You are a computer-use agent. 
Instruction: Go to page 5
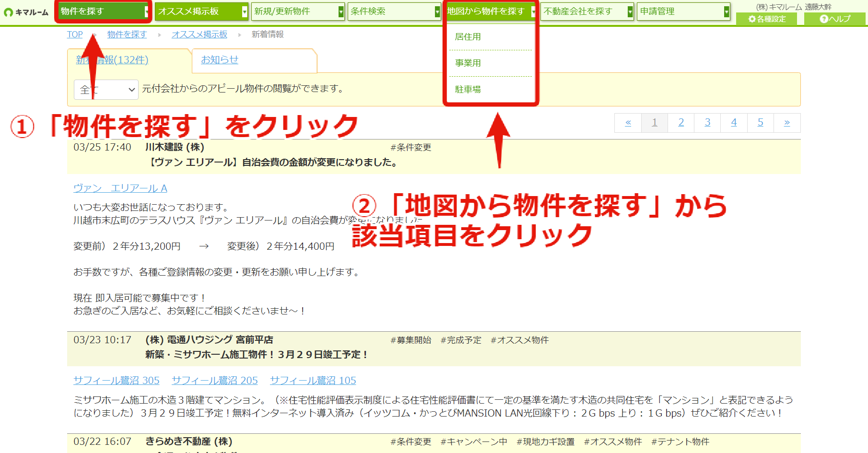761,123
